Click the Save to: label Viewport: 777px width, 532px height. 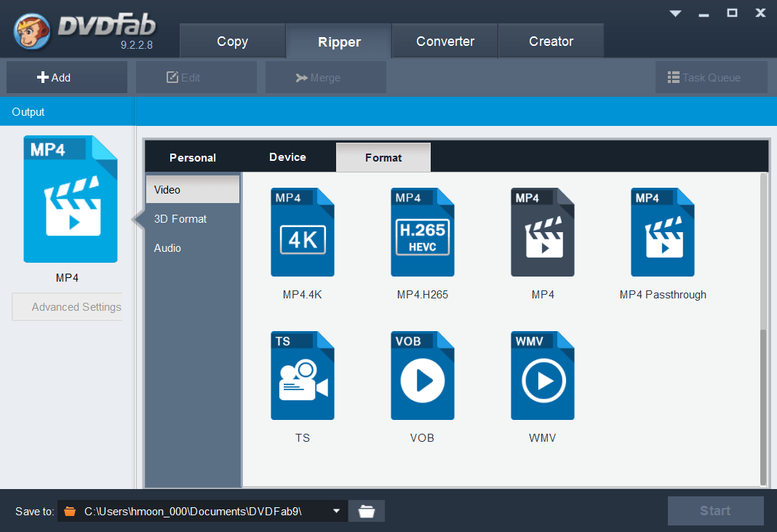point(35,511)
